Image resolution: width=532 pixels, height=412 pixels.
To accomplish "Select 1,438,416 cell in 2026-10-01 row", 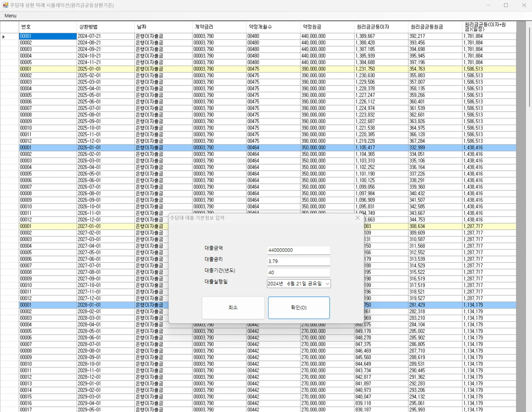I will click(x=489, y=207).
